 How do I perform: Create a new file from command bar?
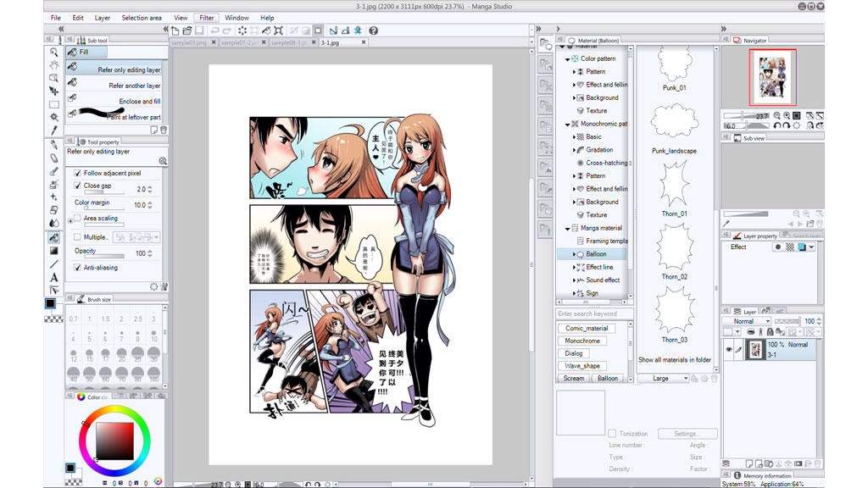pyautogui.click(x=175, y=31)
